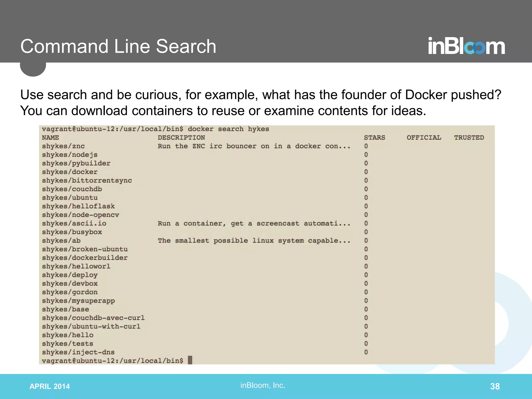The height and width of the screenshot is (399, 532).
Task: Click the shykes/ab entry
Action: 61,241
